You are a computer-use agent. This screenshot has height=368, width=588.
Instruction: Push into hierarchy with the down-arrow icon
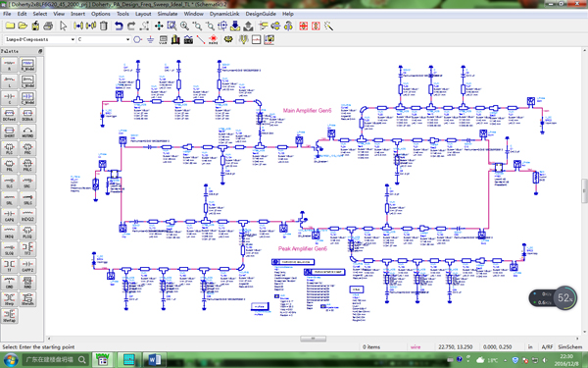point(235,26)
